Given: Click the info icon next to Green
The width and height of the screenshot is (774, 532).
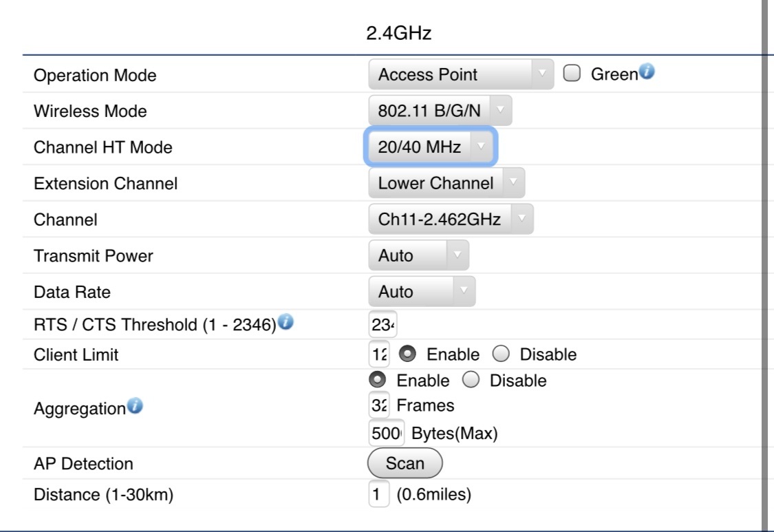Looking at the screenshot, I should [x=646, y=72].
